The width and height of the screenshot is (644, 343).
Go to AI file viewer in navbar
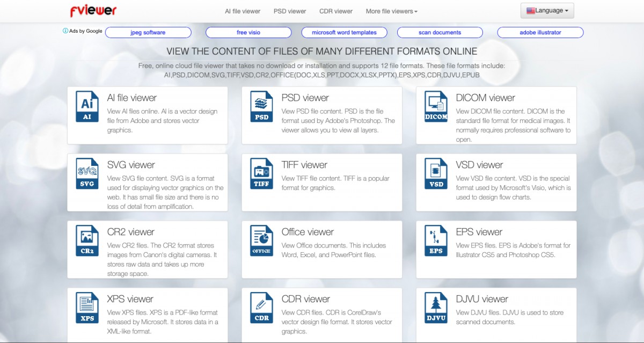243,11
